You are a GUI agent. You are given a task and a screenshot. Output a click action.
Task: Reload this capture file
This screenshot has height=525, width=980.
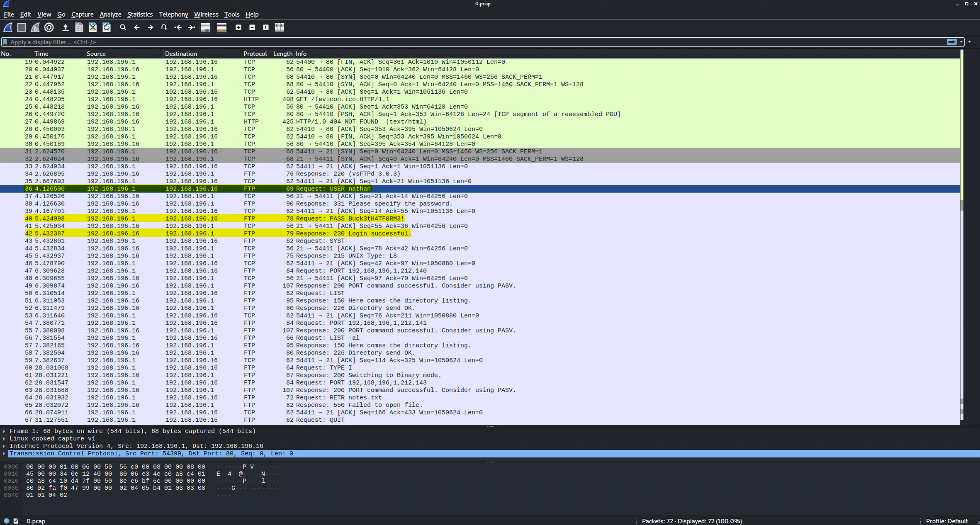tap(107, 27)
